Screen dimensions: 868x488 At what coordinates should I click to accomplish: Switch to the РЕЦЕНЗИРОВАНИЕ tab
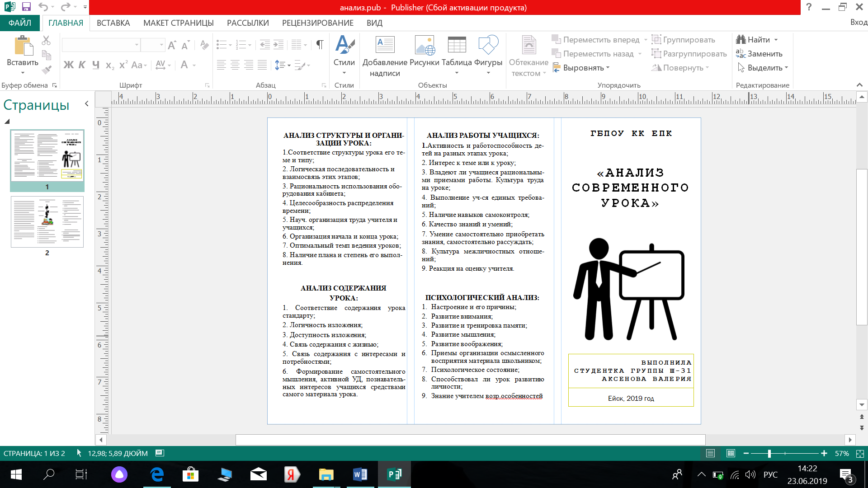[x=318, y=23]
